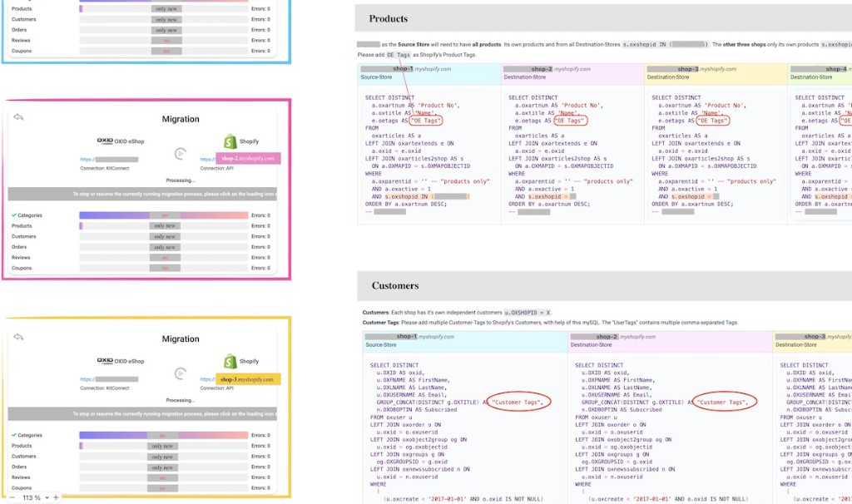Zoom in with the plus button
Image resolution: width=852 pixels, height=504 pixels.
coord(56,497)
